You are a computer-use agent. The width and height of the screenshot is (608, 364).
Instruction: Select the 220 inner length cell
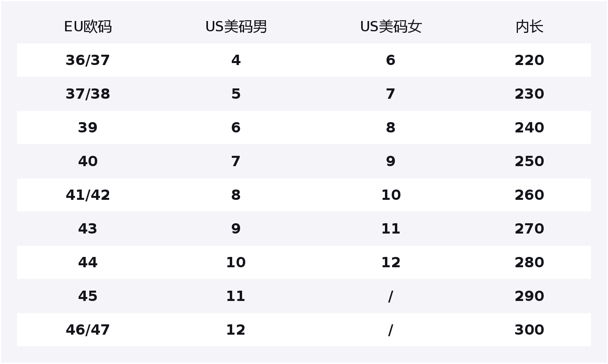(529, 60)
